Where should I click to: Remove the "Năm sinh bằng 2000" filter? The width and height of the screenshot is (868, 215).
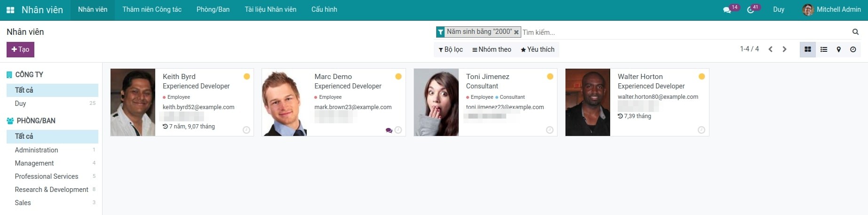(x=516, y=32)
